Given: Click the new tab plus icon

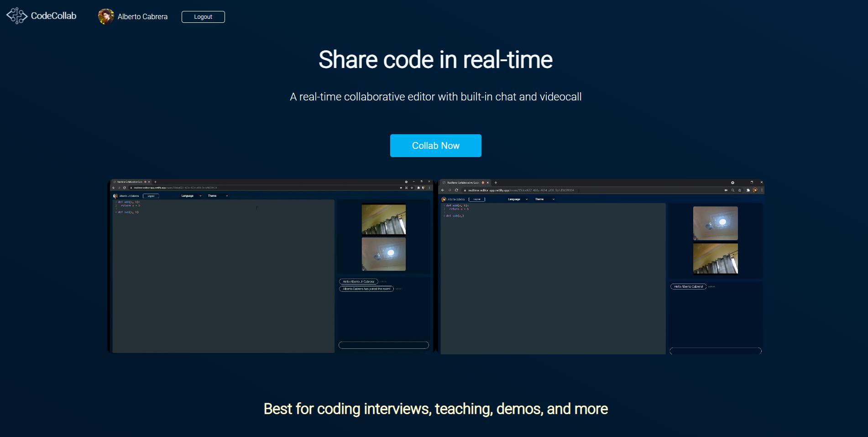Looking at the screenshot, I should tap(155, 182).
